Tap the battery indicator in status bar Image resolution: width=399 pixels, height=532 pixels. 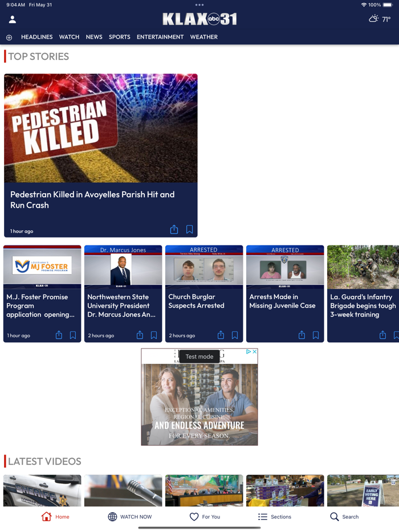(388, 5)
